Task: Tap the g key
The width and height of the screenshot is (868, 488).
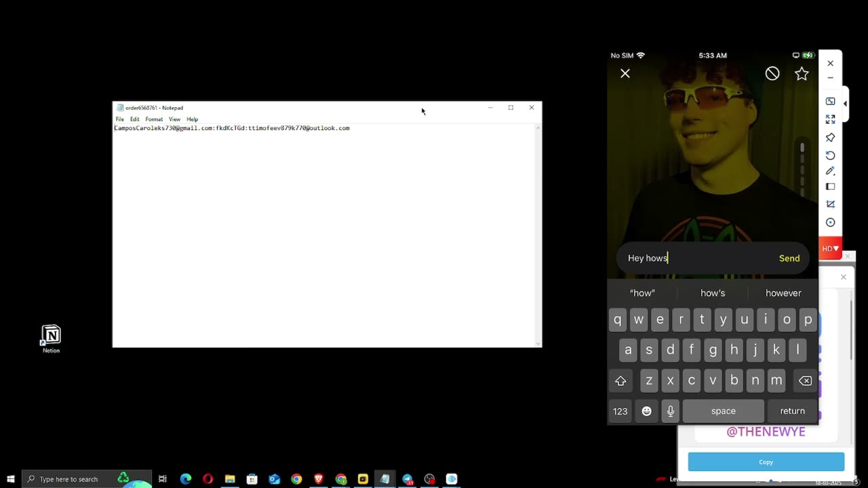Action: (x=713, y=350)
